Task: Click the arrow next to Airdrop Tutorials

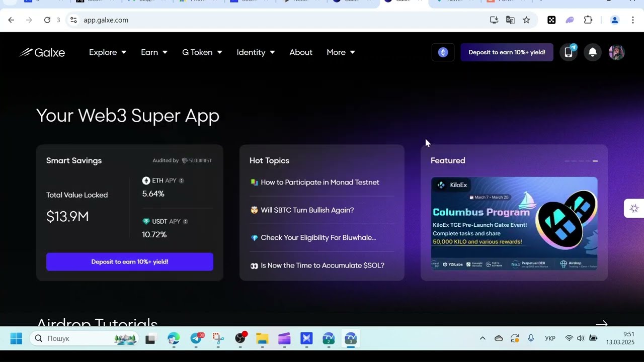Action: point(602,324)
